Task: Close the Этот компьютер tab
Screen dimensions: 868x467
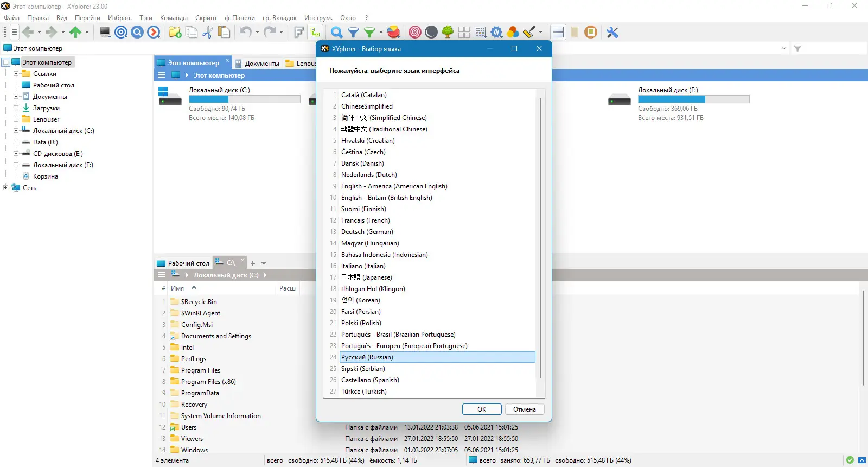Action: [x=227, y=60]
